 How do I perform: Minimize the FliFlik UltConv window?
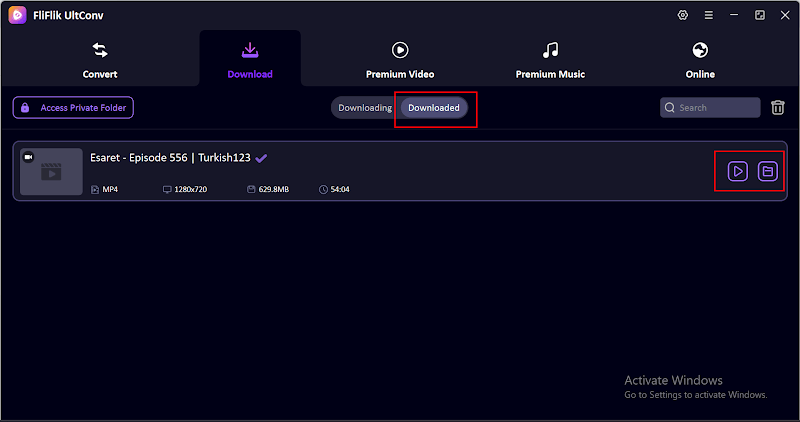734,15
